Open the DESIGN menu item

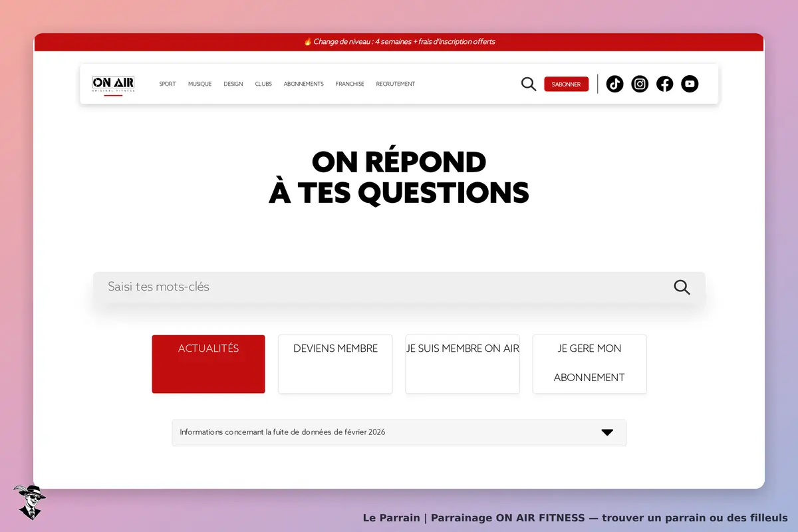click(x=233, y=84)
